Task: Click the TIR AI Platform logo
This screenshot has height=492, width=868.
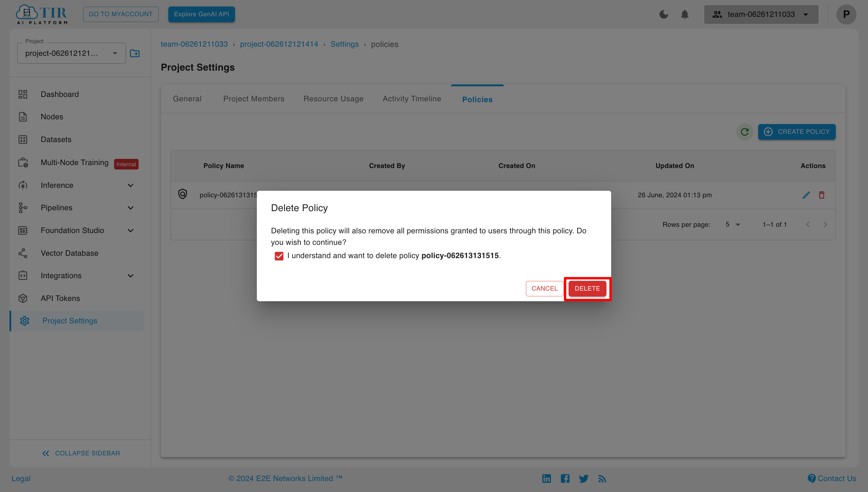Action: pyautogui.click(x=42, y=14)
